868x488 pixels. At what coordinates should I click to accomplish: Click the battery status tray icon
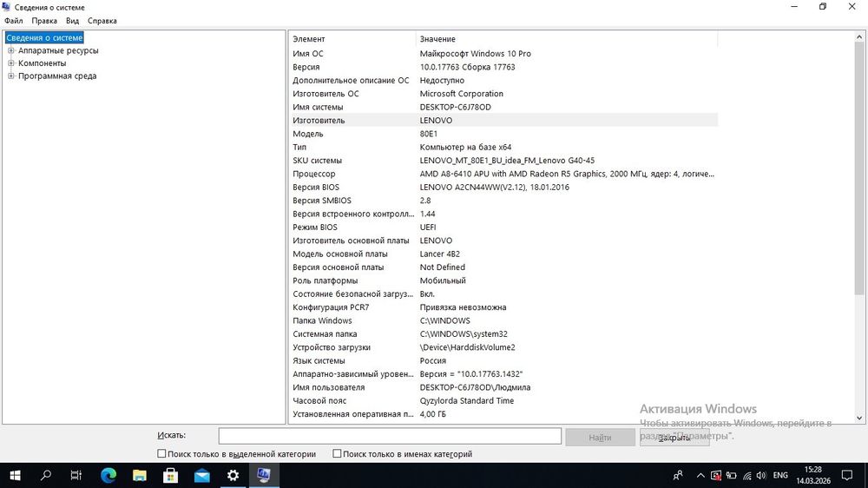731,475
